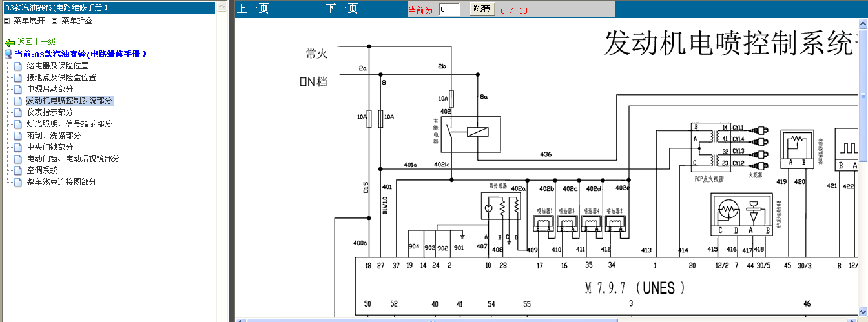Image resolution: width=868 pixels, height=322 pixels.
Task: Open 雨刮、洗涤部分 section
Action: pos(54,136)
